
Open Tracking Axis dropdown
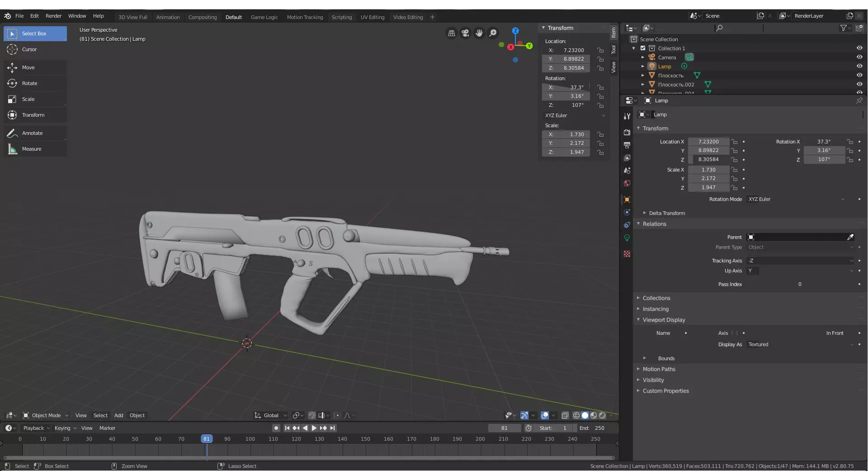coord(801,261)
